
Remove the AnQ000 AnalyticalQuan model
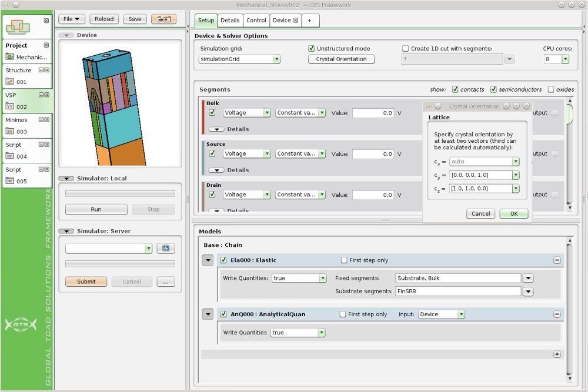click(x=557, y=314)
